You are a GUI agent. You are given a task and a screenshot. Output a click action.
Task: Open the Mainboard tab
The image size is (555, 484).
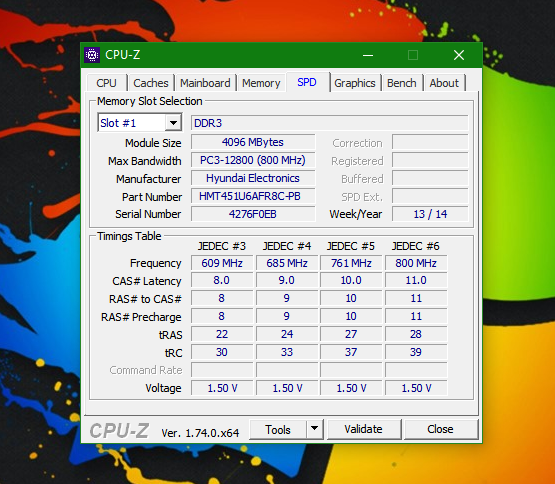pos(205,83)
